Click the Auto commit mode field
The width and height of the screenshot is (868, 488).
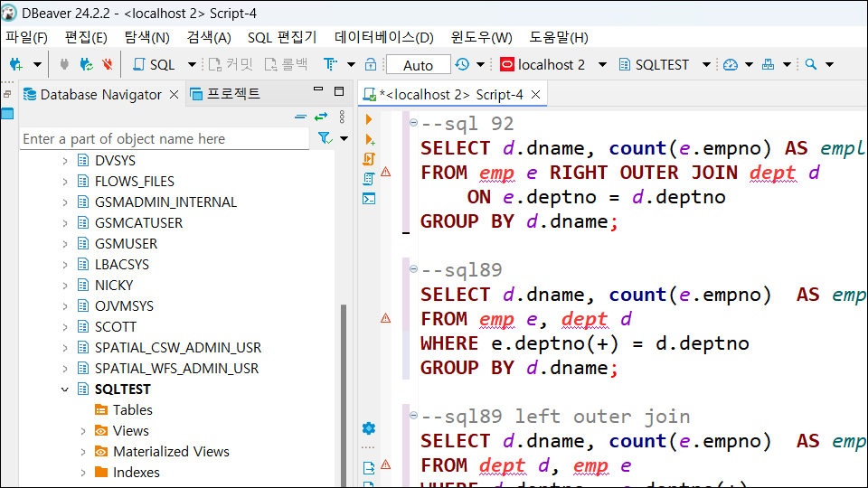pyautogui.click(x=418, y=65)
